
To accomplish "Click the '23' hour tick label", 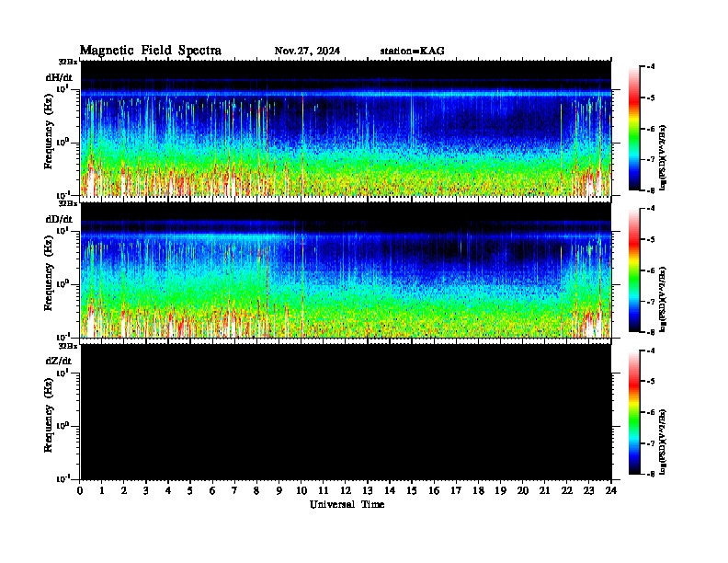I will pos(589,491).
